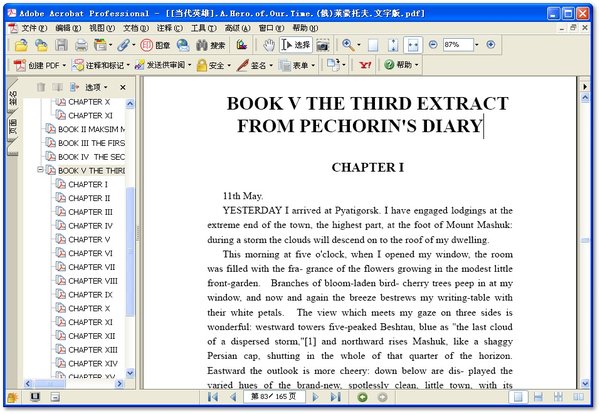The width and height of the screenshot is (600, 414).
Task: Open the 文档 menu
Action: 136,28
